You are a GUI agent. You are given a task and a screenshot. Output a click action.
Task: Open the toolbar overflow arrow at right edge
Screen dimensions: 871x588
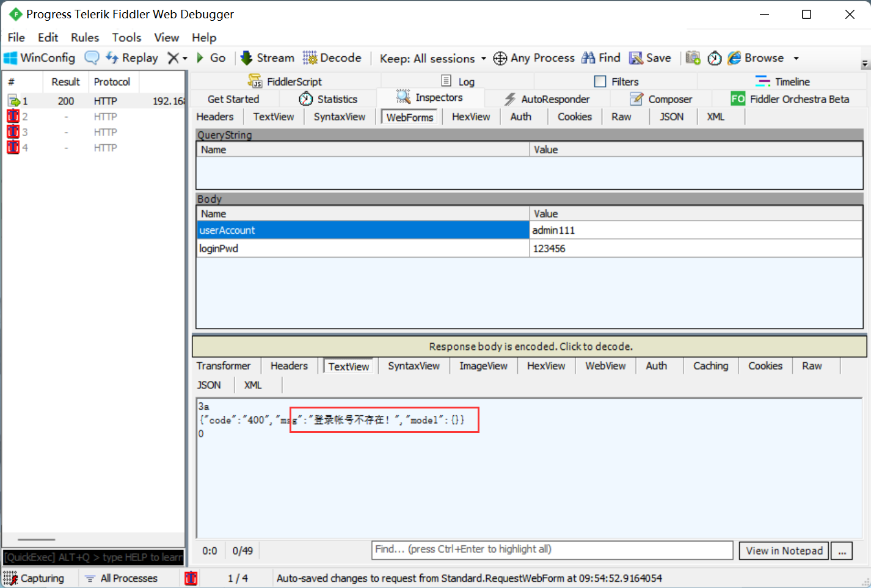pyautogui.click(x=865, y=64)
